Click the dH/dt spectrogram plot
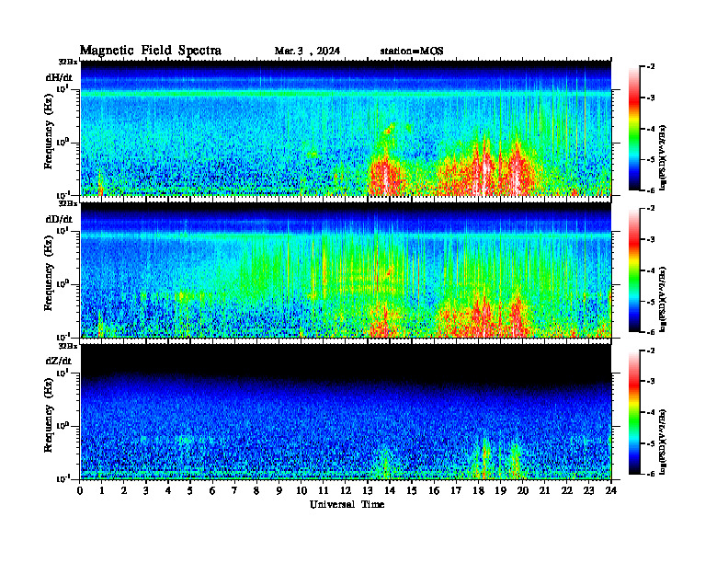Image resolution: width=728 pixels, height=563 pixels. [346, 128]
